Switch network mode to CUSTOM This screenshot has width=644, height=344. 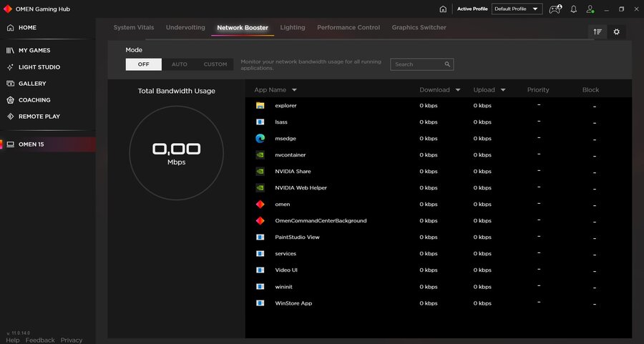coord(215,64)
